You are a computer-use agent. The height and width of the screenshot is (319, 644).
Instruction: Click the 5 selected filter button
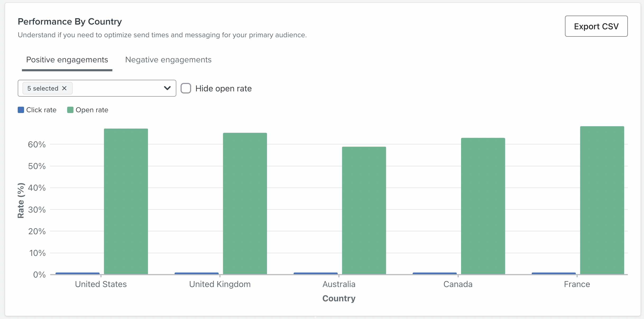point(47,88)
